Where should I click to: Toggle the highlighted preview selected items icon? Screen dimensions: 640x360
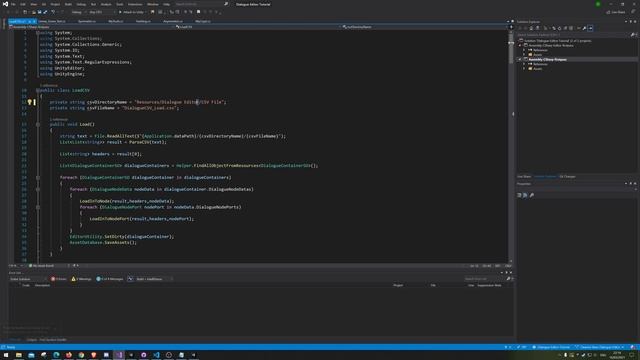590,28
